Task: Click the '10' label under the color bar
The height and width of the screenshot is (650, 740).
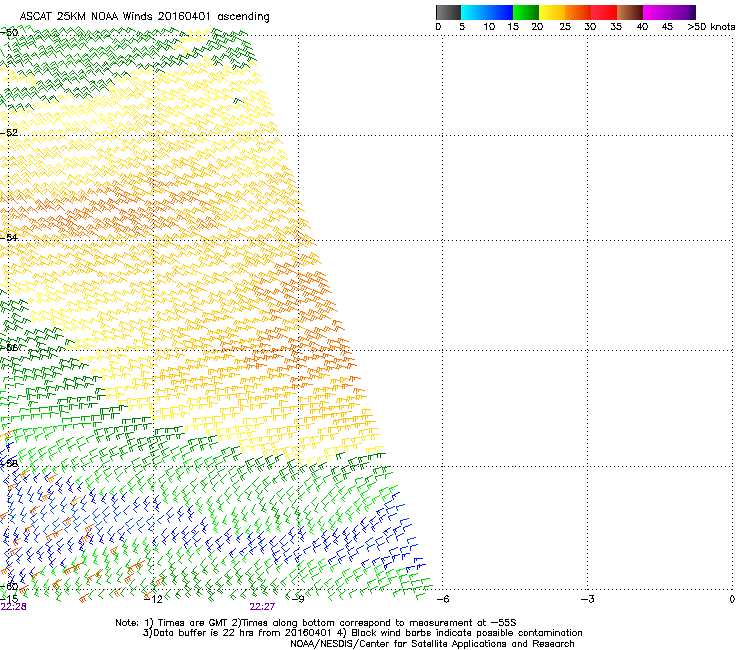Action: 489,27
